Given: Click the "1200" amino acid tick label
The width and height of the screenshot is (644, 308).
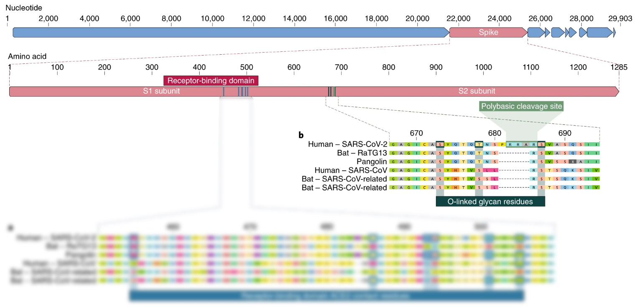Looking at the screenshot, I should click(x=578, y=67).
